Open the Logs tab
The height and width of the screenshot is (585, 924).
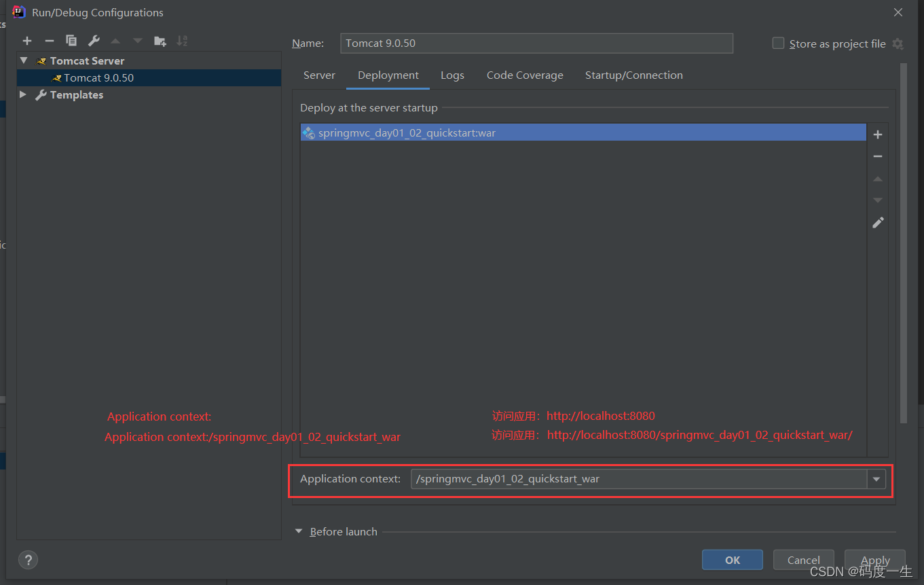[452, 75]
